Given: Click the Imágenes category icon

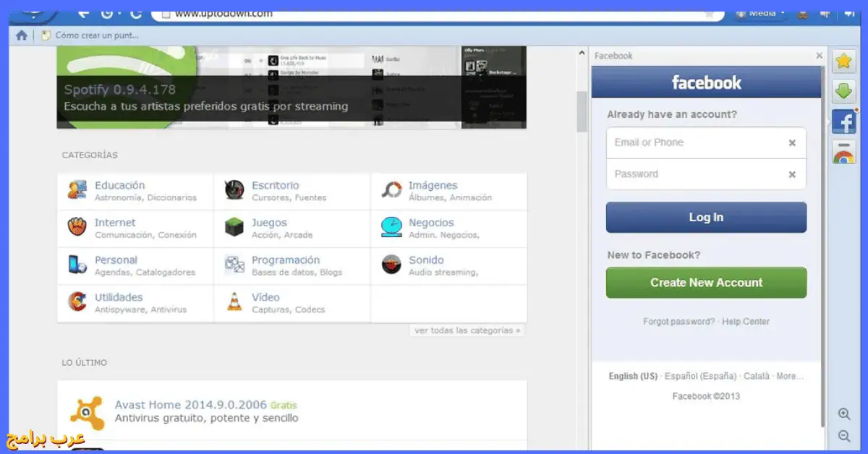Looking at the screenshot, I should point(391,191).
